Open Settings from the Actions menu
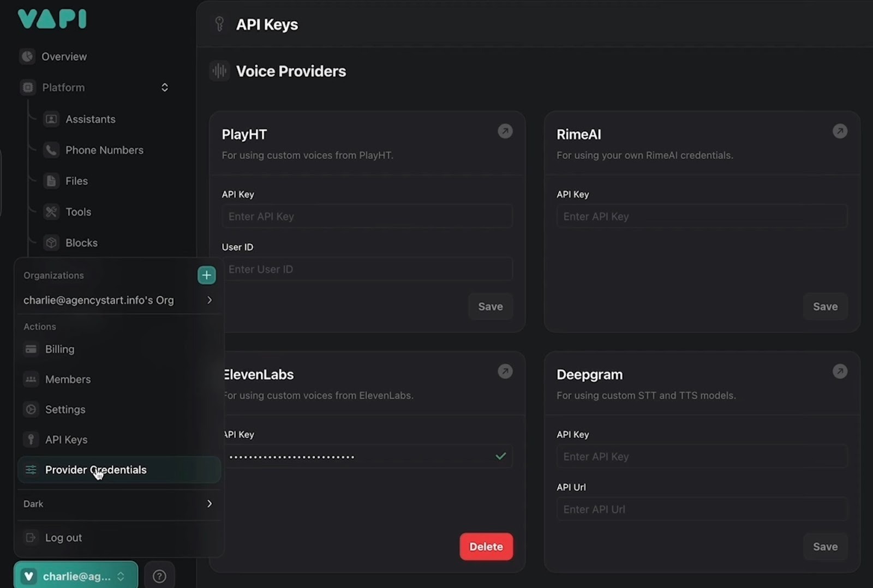This screenshot has height=588, width=873. click(x=118, y=409)
